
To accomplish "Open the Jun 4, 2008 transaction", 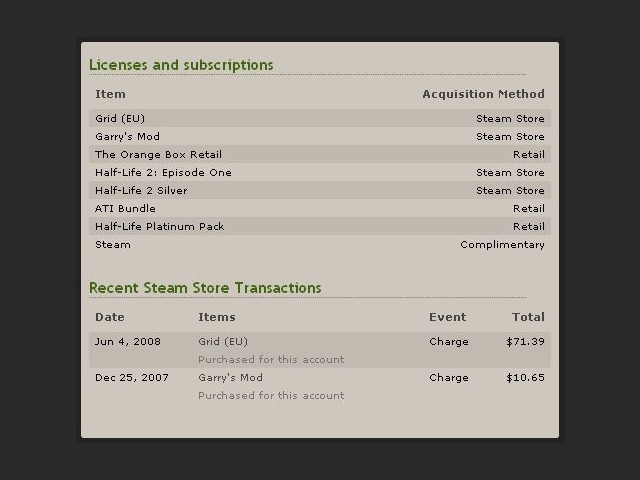I will [x=320, y=350].
